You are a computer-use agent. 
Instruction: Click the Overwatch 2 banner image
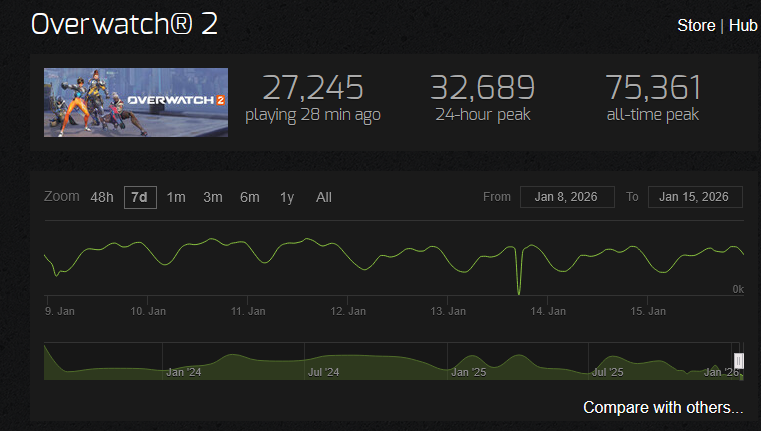(136, 102)
